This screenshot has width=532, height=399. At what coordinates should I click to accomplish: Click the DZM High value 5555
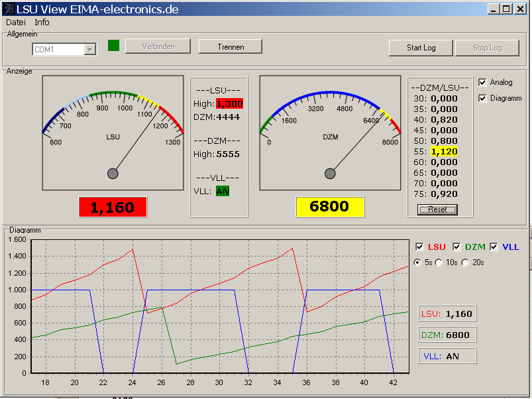[x=228, y=154]
